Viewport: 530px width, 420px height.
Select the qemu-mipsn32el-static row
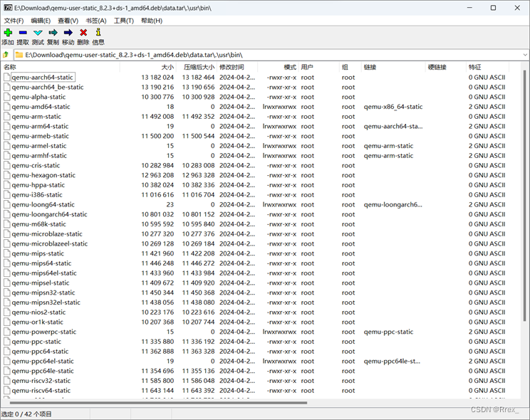pyautogui.click(x=254, y=303)
